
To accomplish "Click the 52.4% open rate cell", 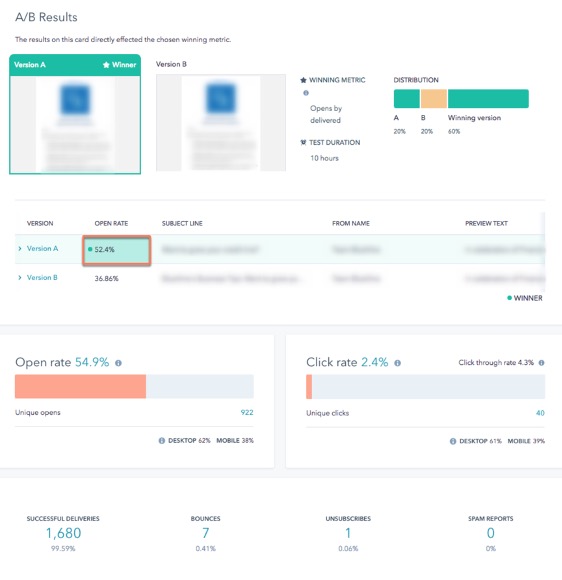I will 117,250.
